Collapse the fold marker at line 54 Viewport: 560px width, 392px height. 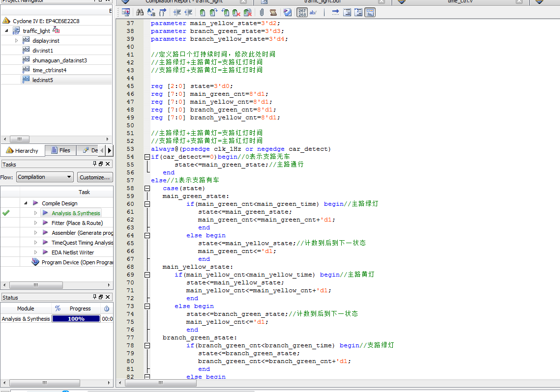click(x=147, y=157)
